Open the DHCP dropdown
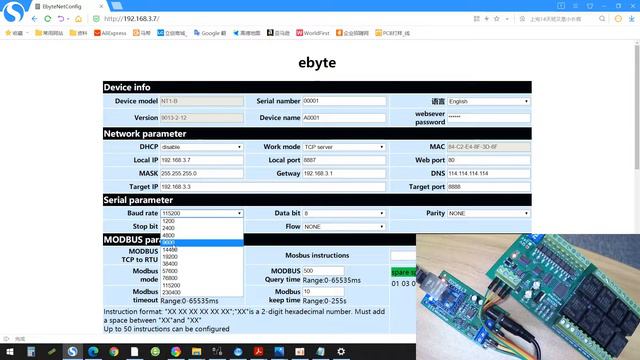This screenshot has height=360, width=640. pyautogui.click(x=202, y=147)
